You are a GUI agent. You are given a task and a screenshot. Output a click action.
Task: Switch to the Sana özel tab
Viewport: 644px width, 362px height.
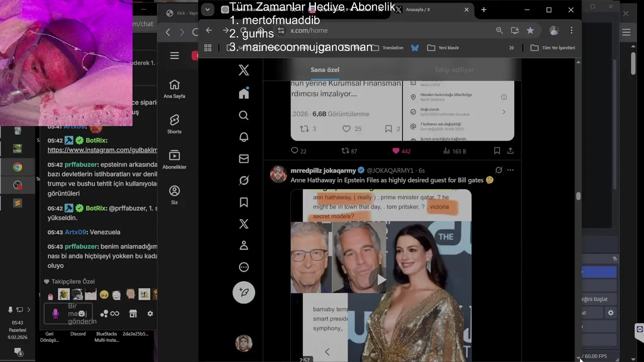tap(325, 70)
